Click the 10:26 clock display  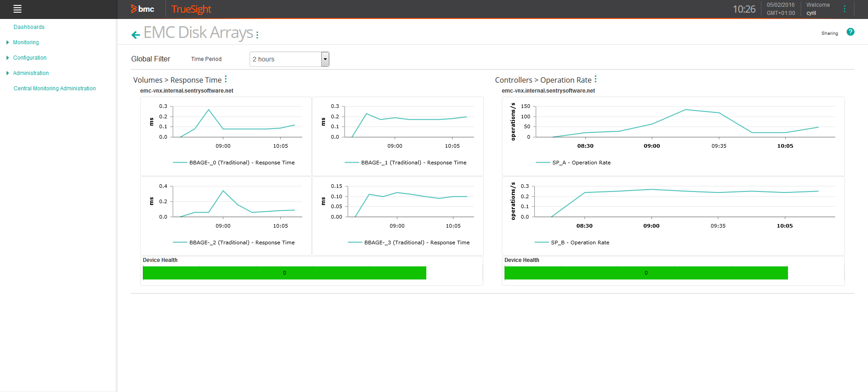click(x=744, y=9)
